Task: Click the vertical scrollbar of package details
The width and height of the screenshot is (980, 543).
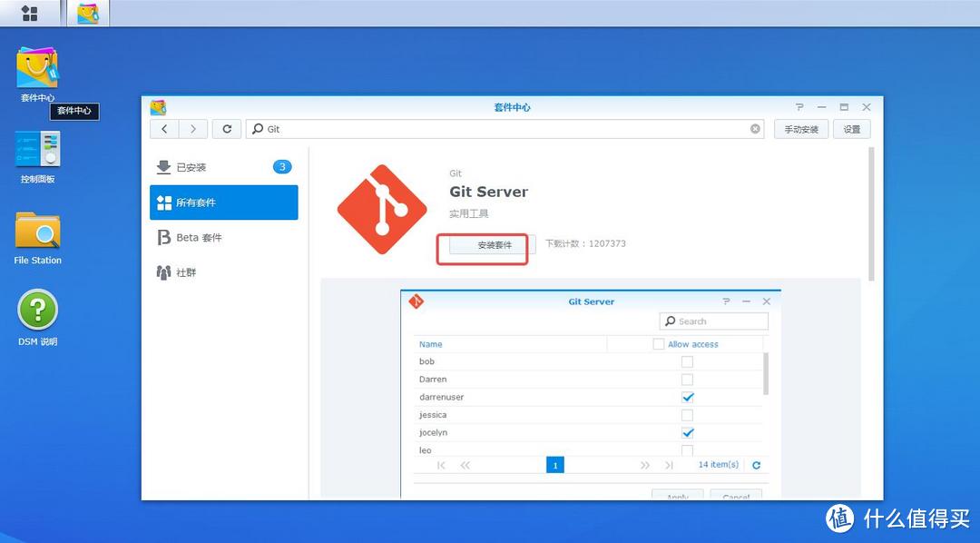Action: point(871,214)
